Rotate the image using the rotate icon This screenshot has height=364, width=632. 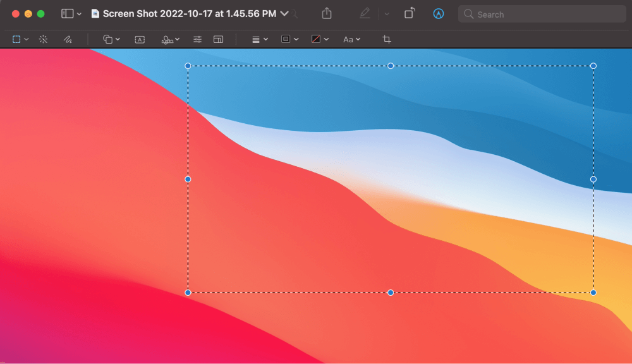click(410, 13)
